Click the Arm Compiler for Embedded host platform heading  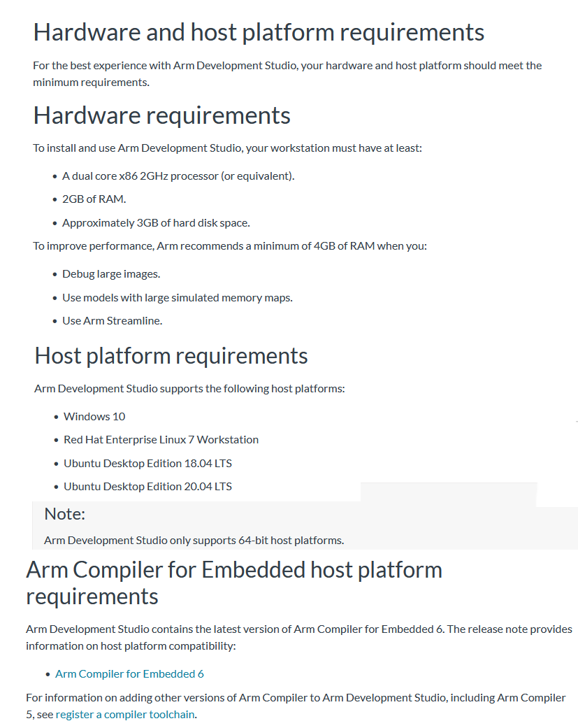pos(234,583)
